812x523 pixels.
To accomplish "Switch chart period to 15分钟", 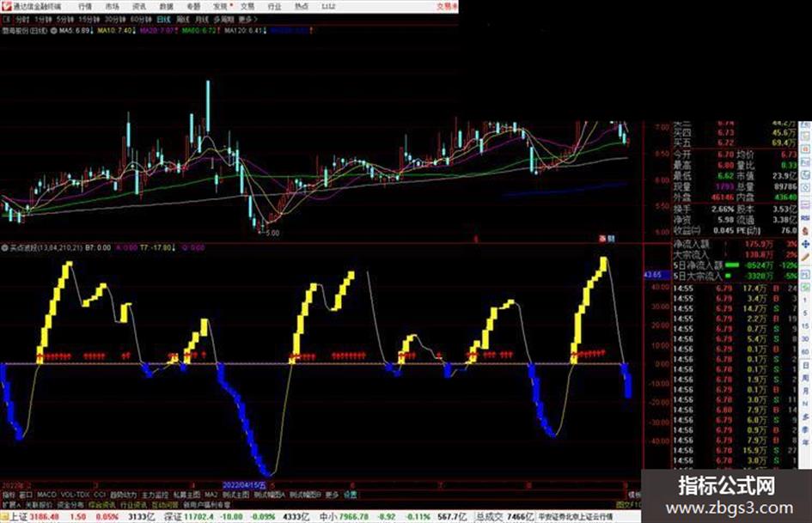I will (89, 19).
